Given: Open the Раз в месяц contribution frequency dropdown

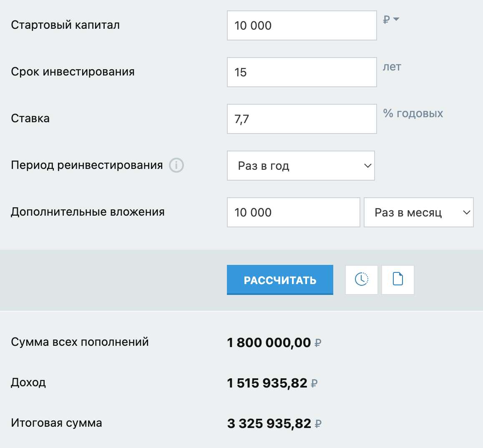Looking at the screenshot, I should pos(418,212).
